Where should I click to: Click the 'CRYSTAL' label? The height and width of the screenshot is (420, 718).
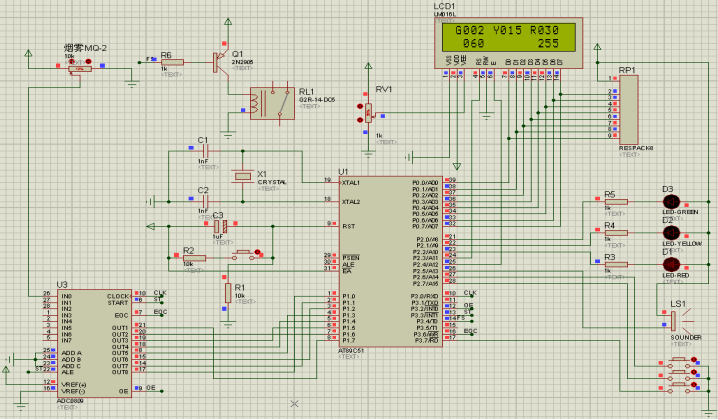coord(272,182)
